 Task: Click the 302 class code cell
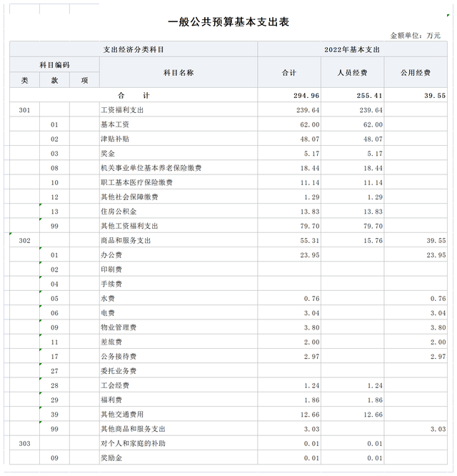click(25, 241)
